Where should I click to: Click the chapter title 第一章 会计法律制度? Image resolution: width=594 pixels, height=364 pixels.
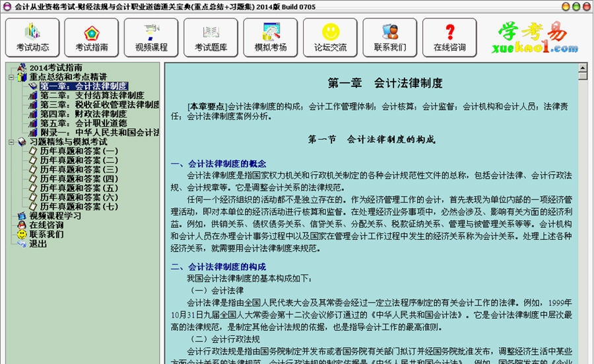click(x=385, y=83)
